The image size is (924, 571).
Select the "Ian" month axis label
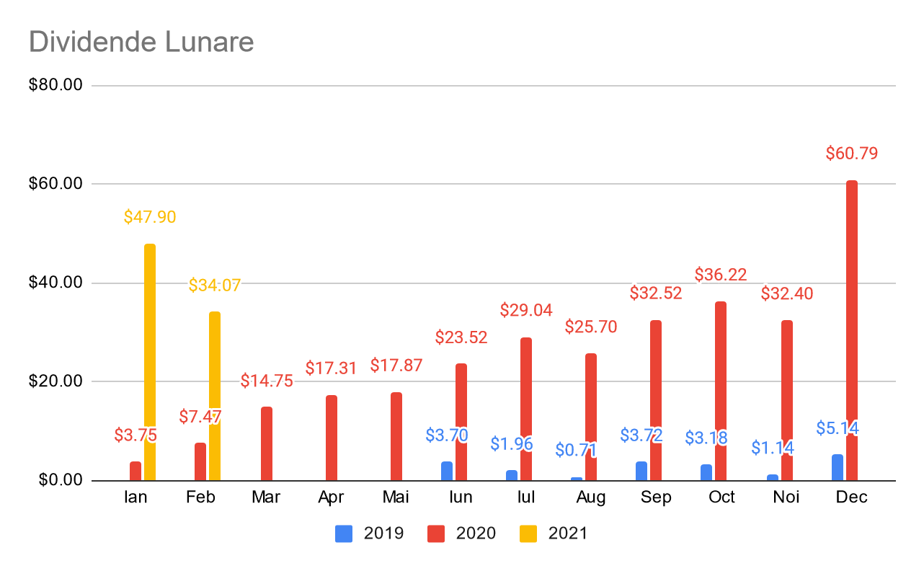(x=136, y=497)
